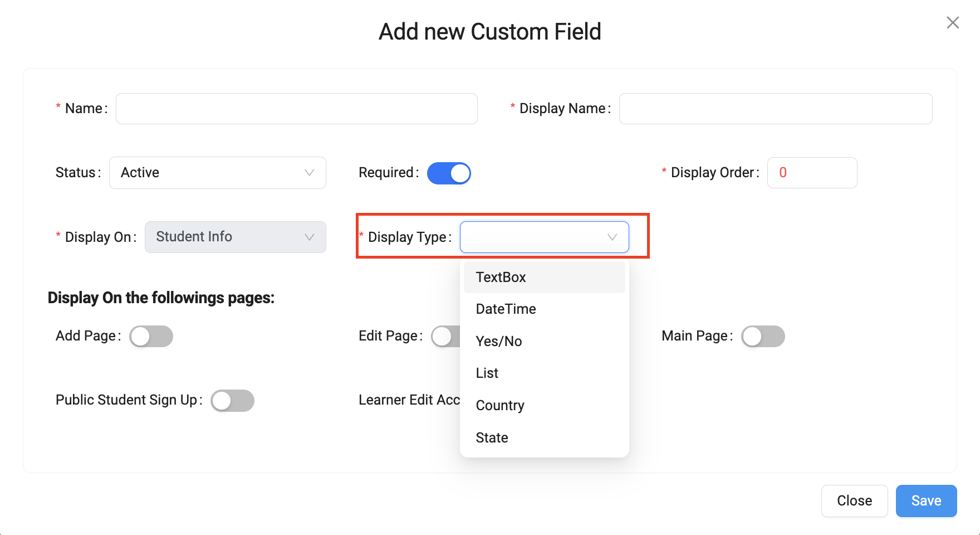This screenshot has height=535, width=980.
Task: Close the dialog with the X icon
Action: coord(953,23)
